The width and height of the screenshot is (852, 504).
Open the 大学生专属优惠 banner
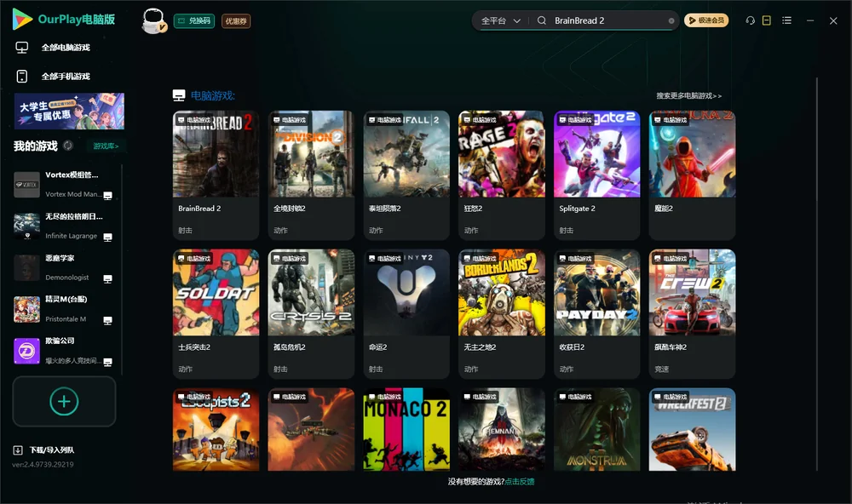(70, 112)
